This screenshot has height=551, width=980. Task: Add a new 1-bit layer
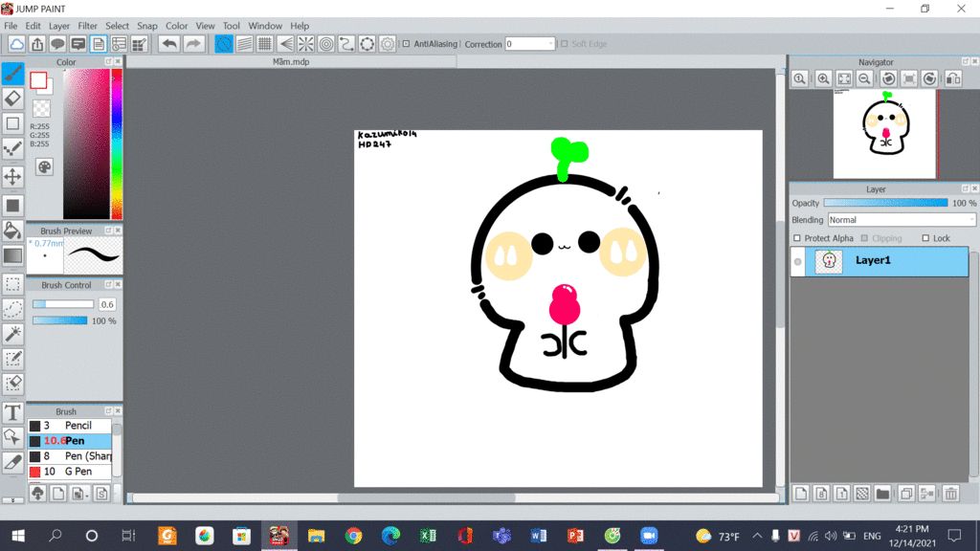point(842,494)
